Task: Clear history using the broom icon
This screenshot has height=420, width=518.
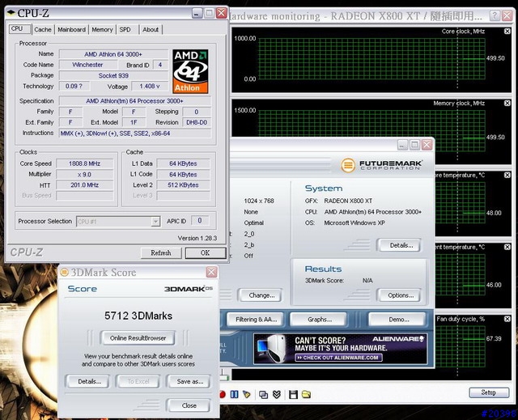Action: click(246, 394)
